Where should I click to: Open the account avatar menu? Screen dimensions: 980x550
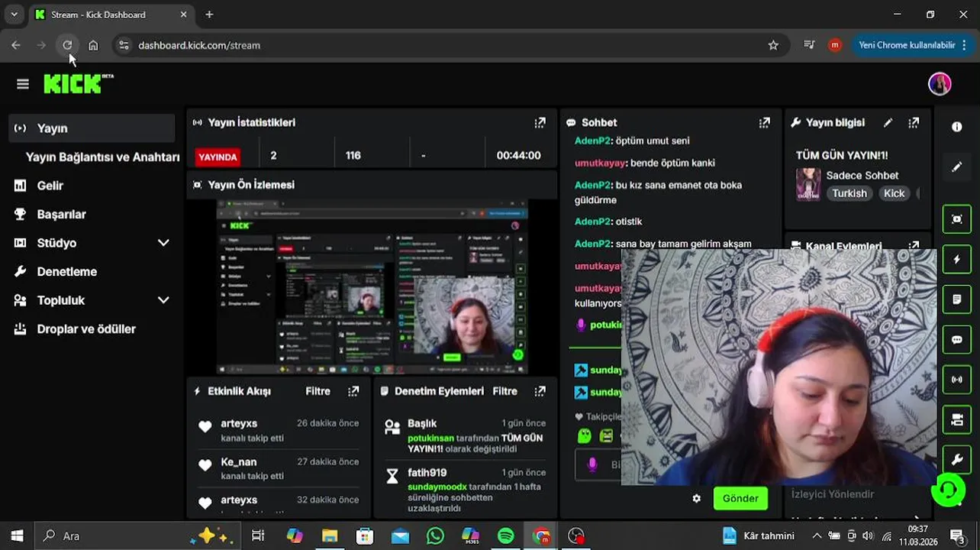point(940,84)
